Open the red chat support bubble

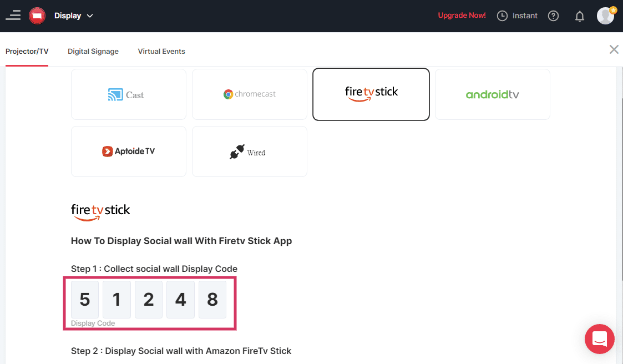[600, 338]
